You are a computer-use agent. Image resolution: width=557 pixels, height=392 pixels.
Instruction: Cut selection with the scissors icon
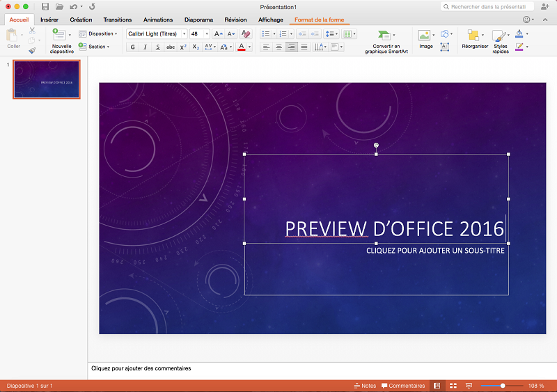point(32,31)
